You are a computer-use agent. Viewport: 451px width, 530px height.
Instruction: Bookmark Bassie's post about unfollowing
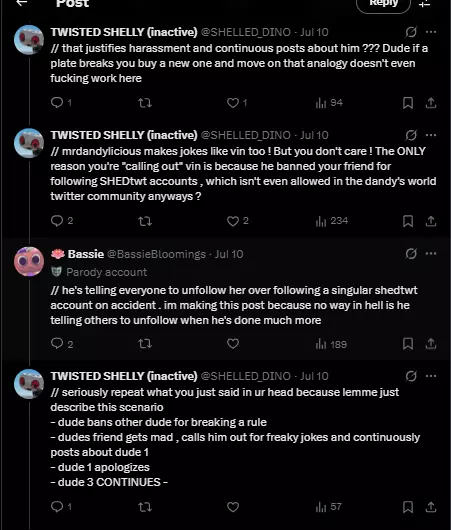[408, 344]
